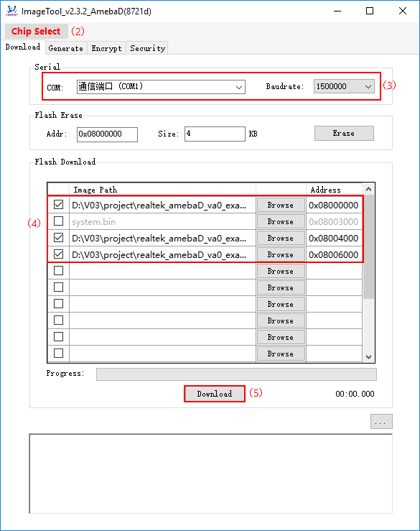
Task: Click the scroll up arrow in image list
Action: [x=368, y=189]
